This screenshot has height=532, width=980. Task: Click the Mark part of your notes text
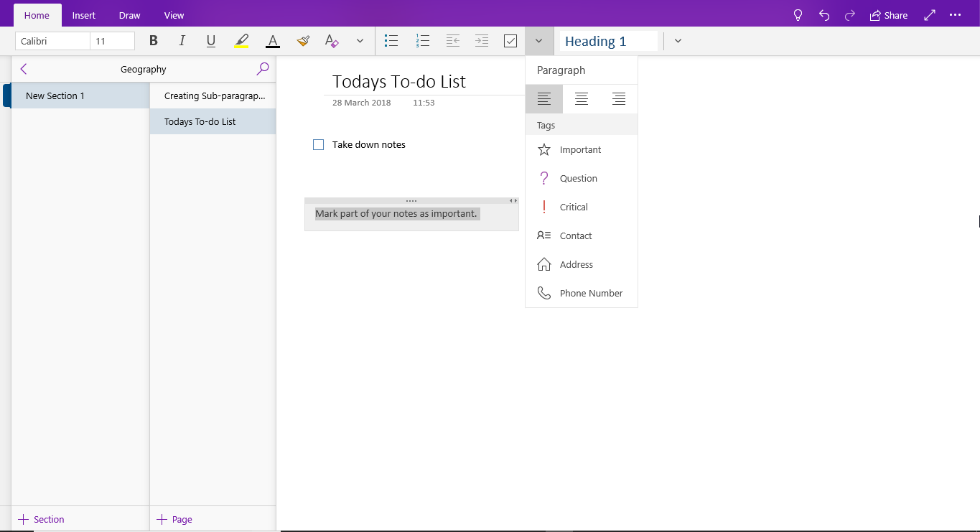(x=396, y=214)
